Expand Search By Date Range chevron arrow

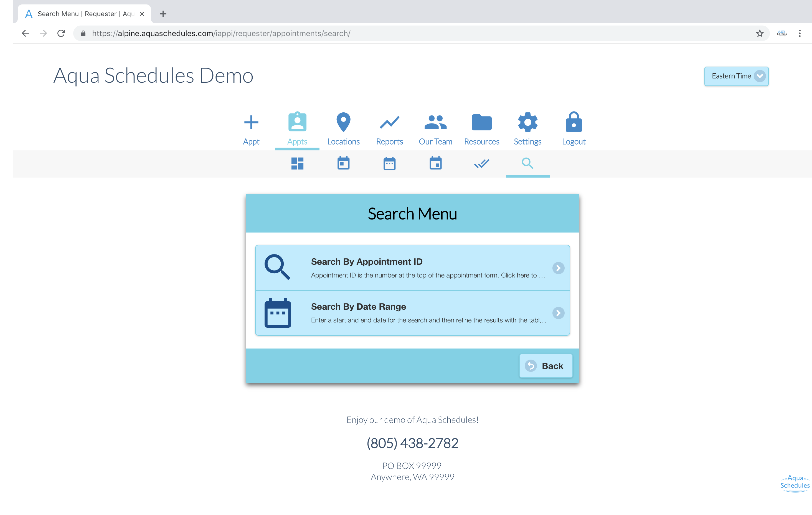click(558, 313)
